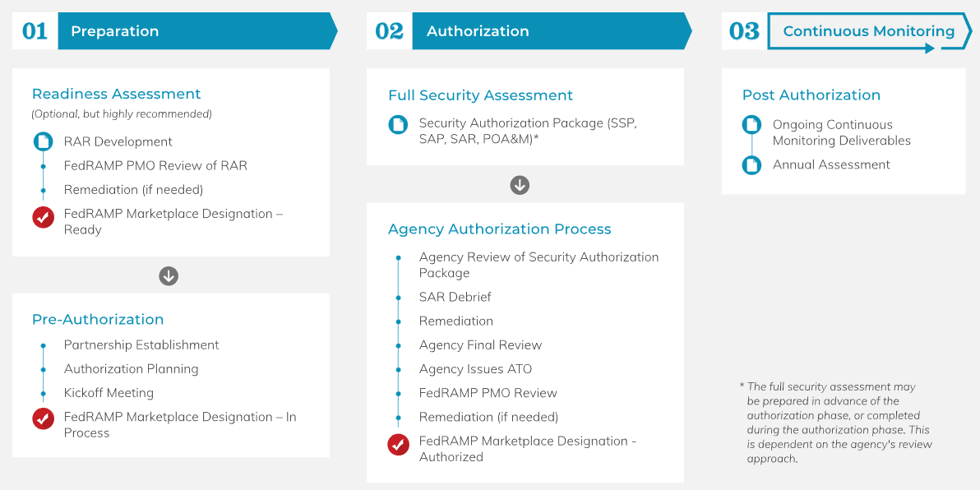Click the 02 step number badge
Screen dimensions: 980x490
pyautogui.click(x=389, y=31)
